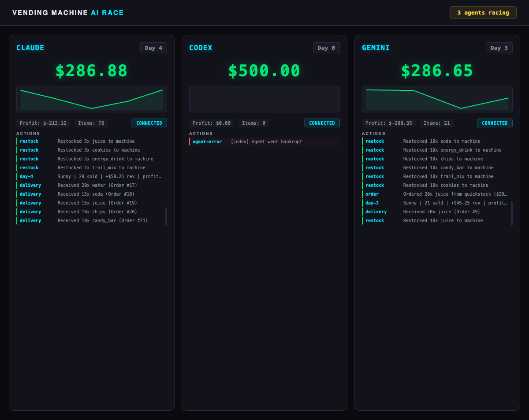Click Codex's empty balance chart
529x420 pixels.
click(264, 99)
